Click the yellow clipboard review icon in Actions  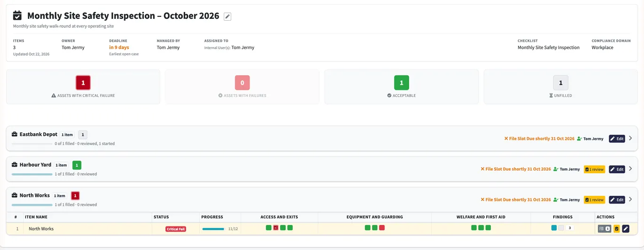pos(617,229)
